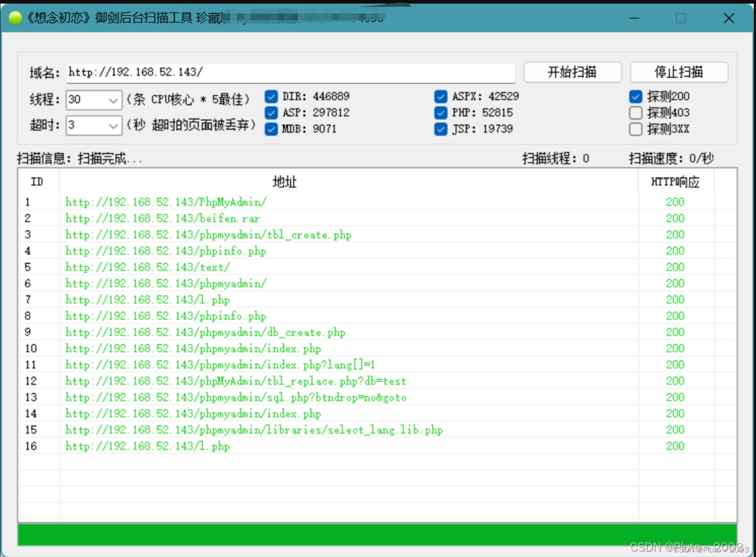
Task: Click the green app icon in title bar
Action: tap(15, 18)
